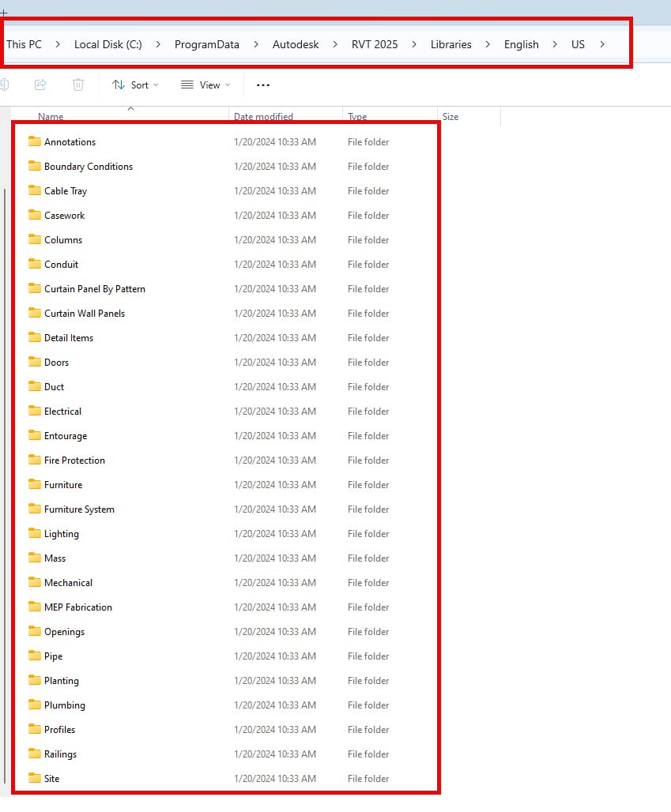Click the File folder type of Mass row
Screen dimensions: 671x812
(x=368, y=558)
